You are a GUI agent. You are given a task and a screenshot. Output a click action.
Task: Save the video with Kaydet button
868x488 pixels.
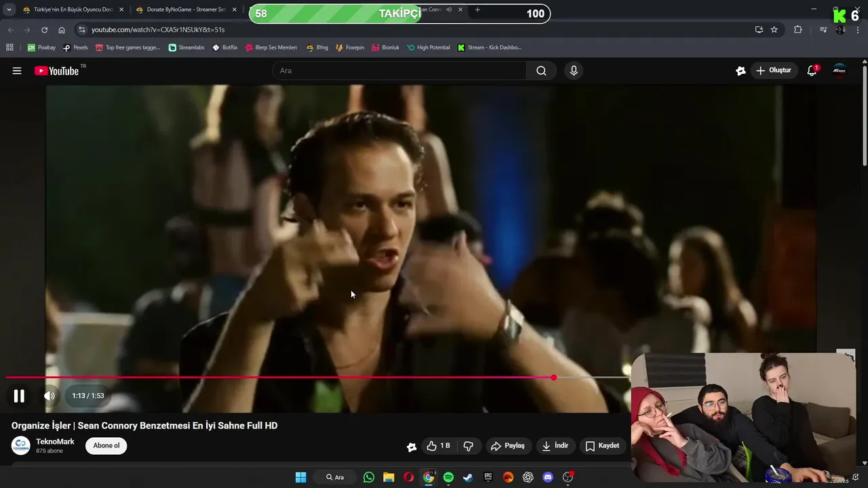[x=602, y=446]
